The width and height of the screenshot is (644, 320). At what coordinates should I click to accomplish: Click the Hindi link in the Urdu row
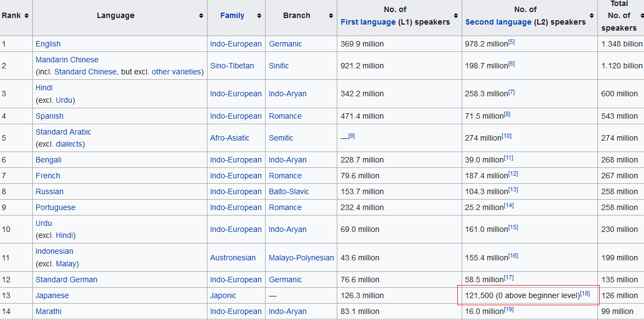pos(64,235)
